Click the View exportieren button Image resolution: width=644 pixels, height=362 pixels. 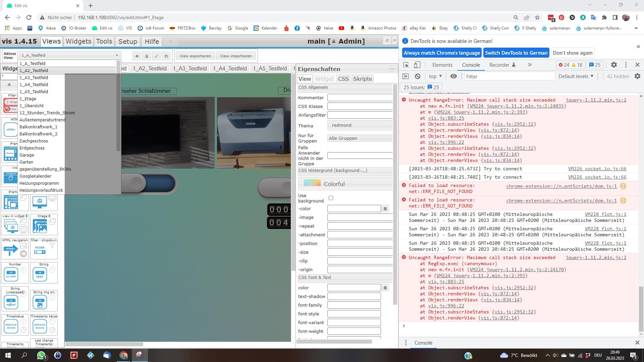(195, 56)
